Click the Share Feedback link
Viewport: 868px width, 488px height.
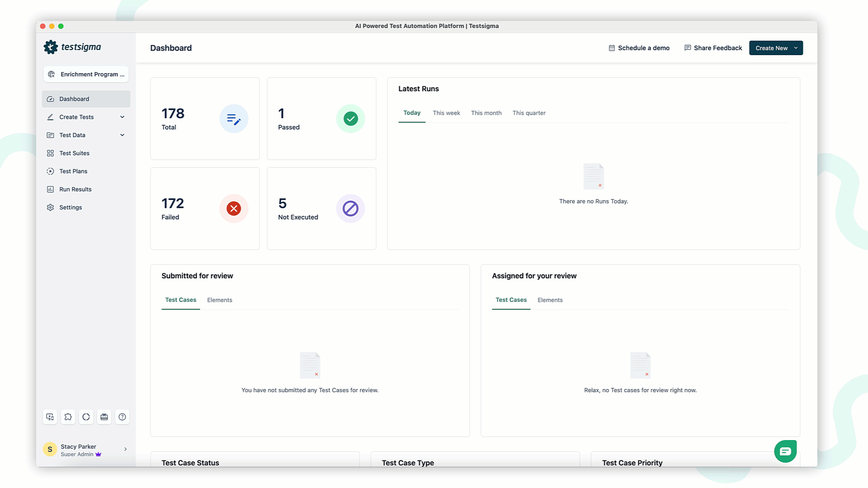713,48
